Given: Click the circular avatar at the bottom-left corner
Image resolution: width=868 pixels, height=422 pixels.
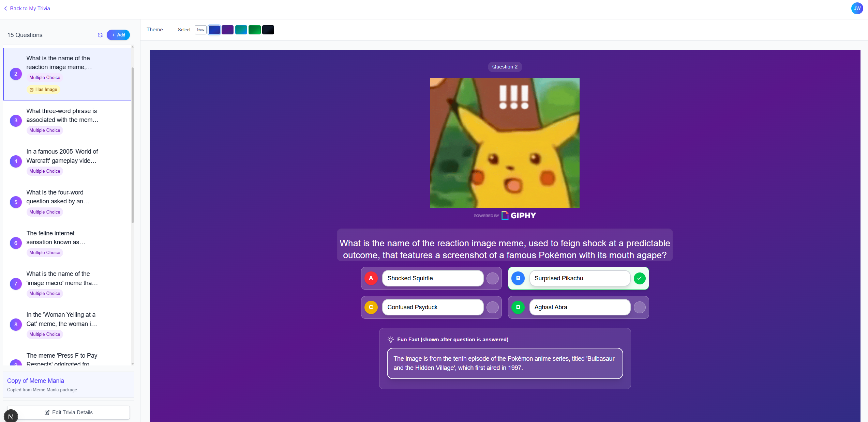Looking at the screenshot, I should [x=11, y=416].
